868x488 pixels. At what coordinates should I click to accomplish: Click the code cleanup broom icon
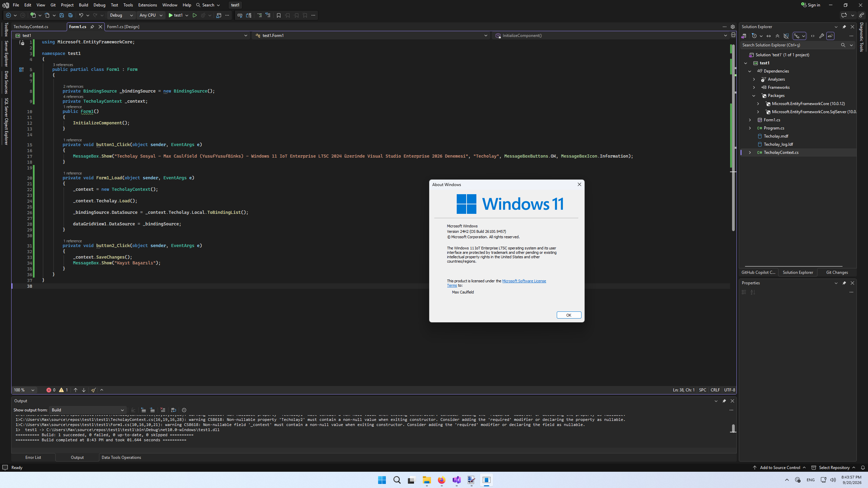(94, 390)
